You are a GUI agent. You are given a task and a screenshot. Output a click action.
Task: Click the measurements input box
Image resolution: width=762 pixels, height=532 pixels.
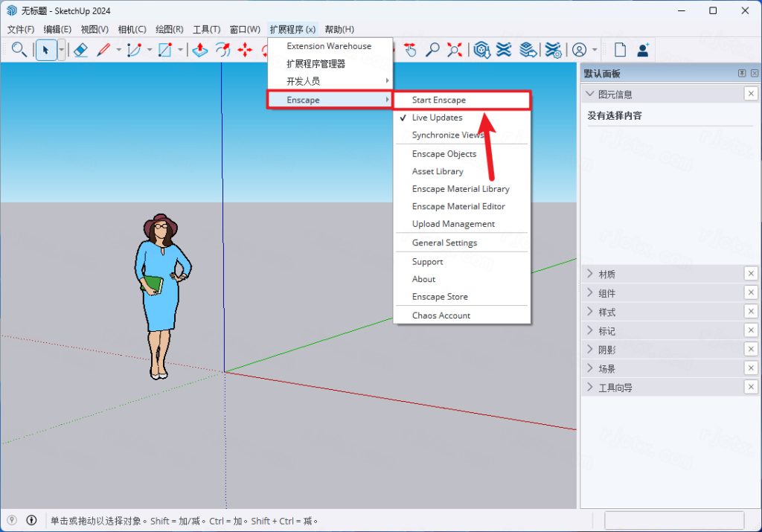click(674, 520)
